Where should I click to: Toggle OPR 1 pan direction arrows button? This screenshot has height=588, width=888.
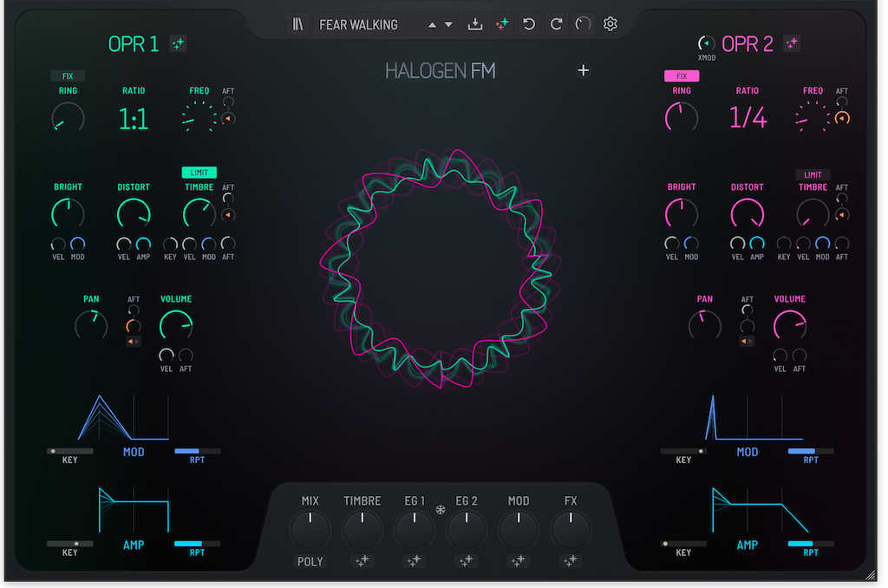(133, 342)
